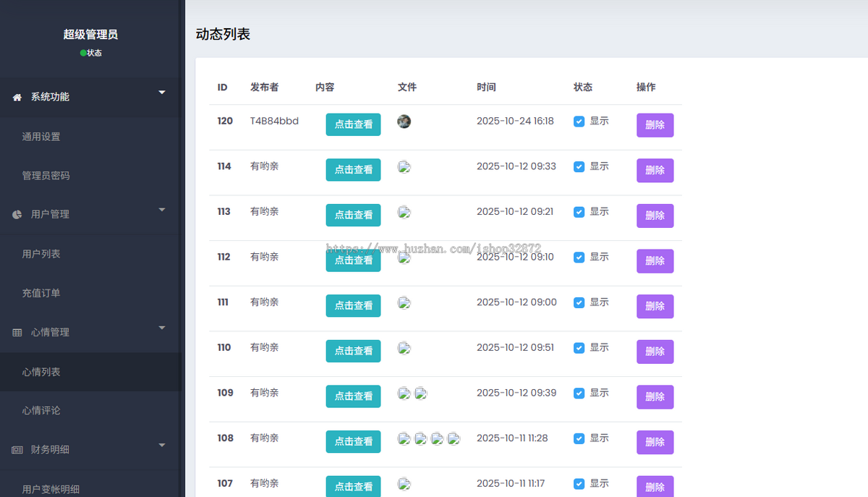Open the fourth file image in row 108
This screenshot has width=868, height=497.
point(454,438)
